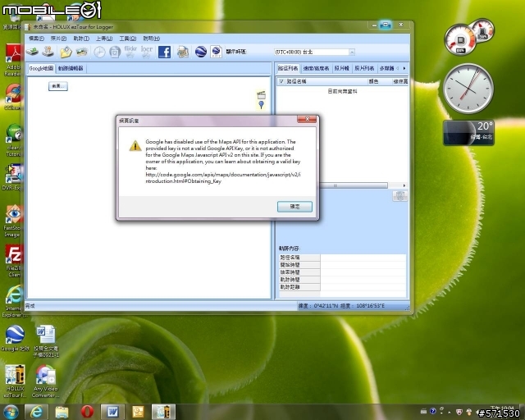The height and width of the screenshot is (420, 525).
Task: Show hidden tray icons arrow
Action: point(450,412)
